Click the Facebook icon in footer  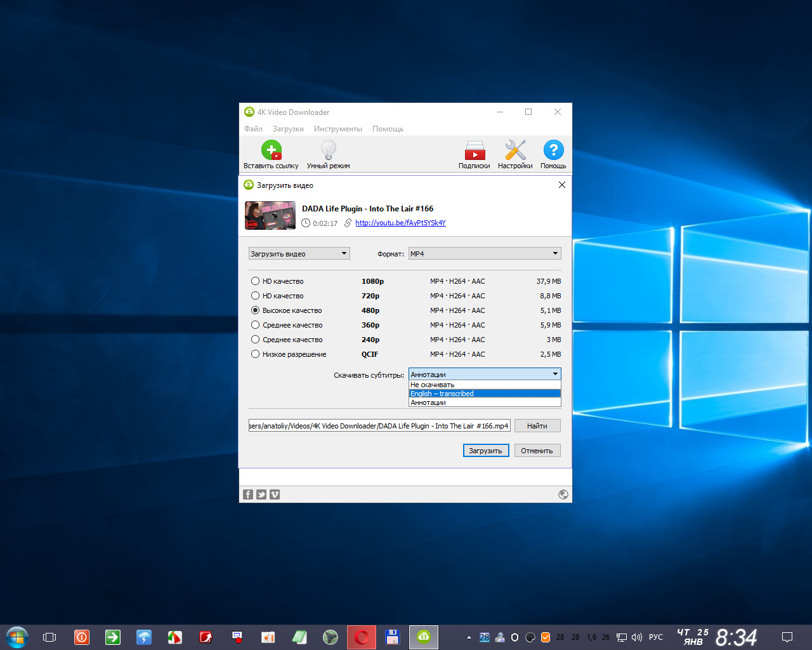248,494
